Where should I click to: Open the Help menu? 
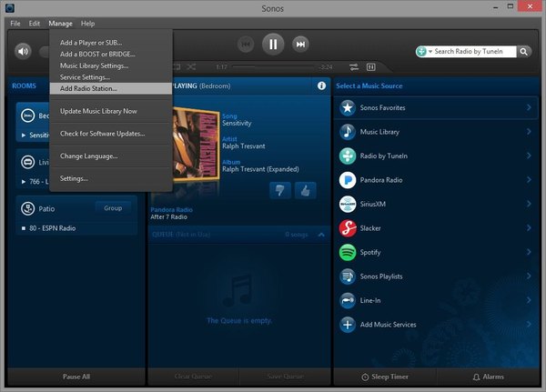tap(87, 24)
